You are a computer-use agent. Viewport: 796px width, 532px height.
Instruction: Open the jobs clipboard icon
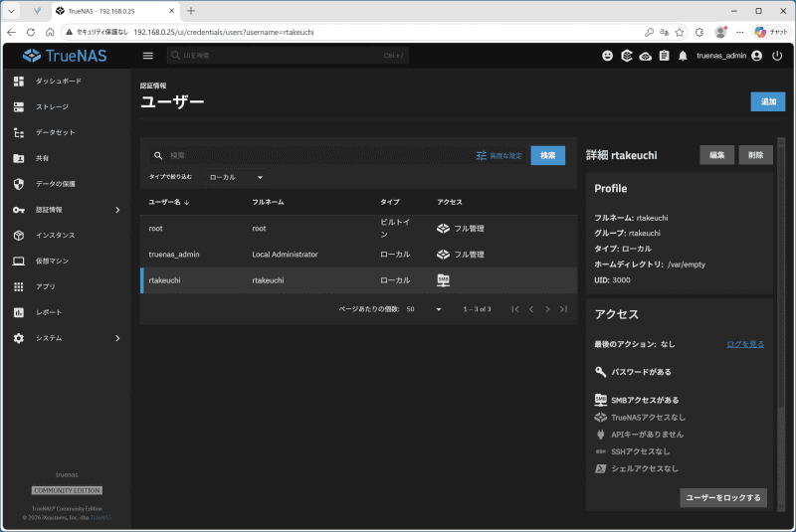tap(664, 56)
